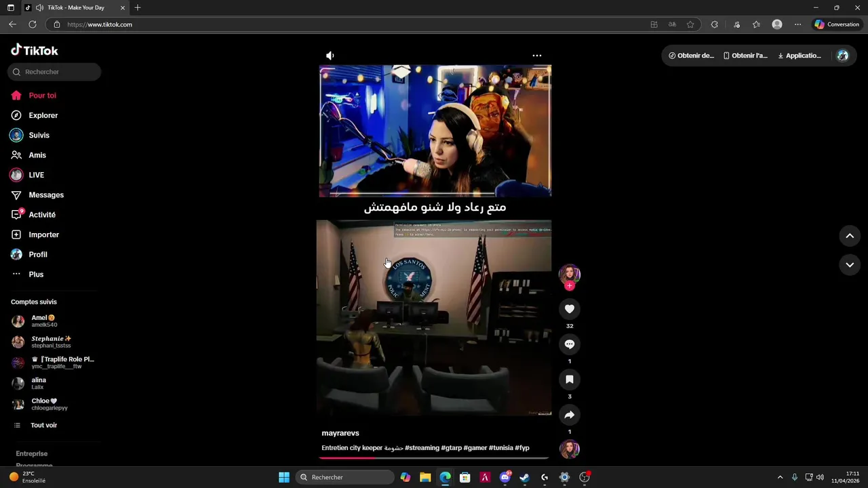The width and height of the screenshot is (868, 488).
Task: Follow the creator with the red plus badge
Action: 570,286
